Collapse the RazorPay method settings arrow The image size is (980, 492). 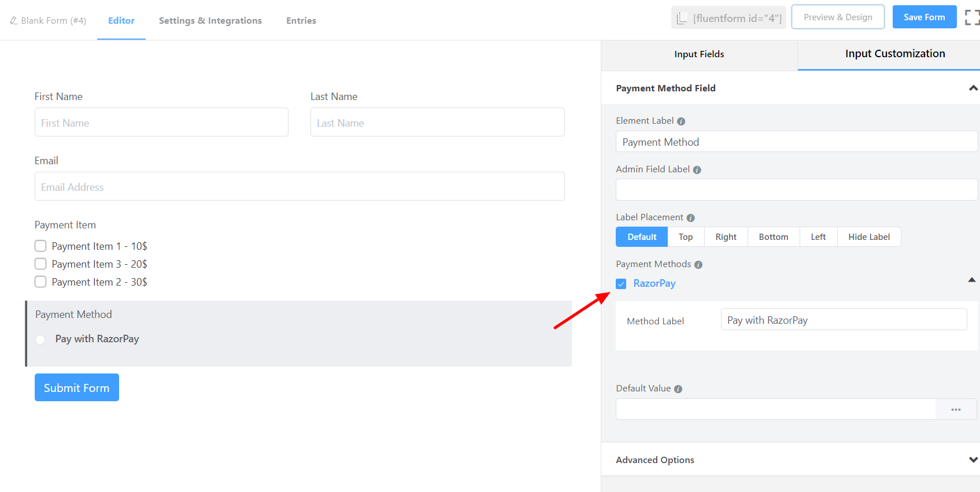click(x=972, y=280)
